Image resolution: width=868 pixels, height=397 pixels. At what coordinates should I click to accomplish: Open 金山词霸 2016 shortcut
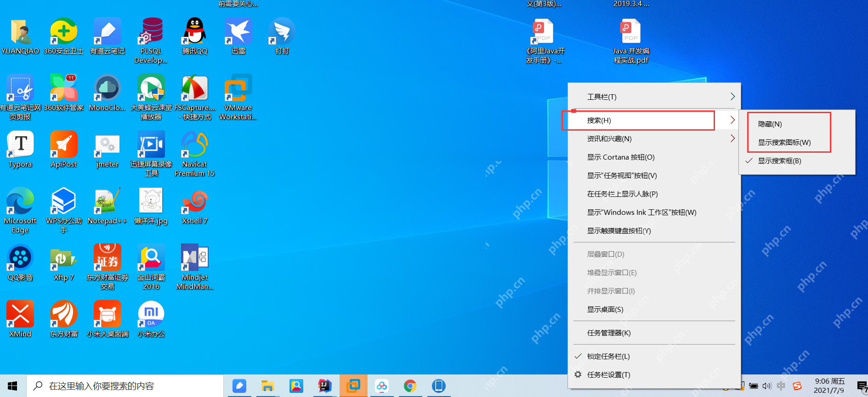pyautogui.click(x=151, y=258)
